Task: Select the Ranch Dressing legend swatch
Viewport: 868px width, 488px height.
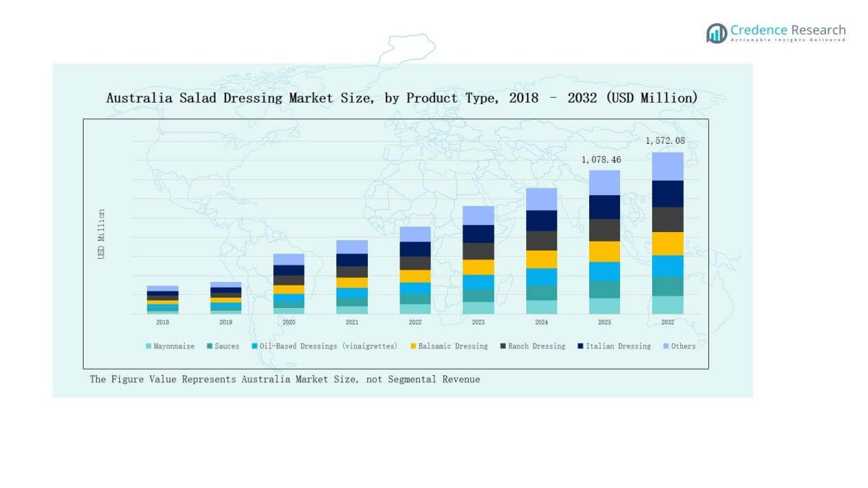Action: (x=502, y=346)
